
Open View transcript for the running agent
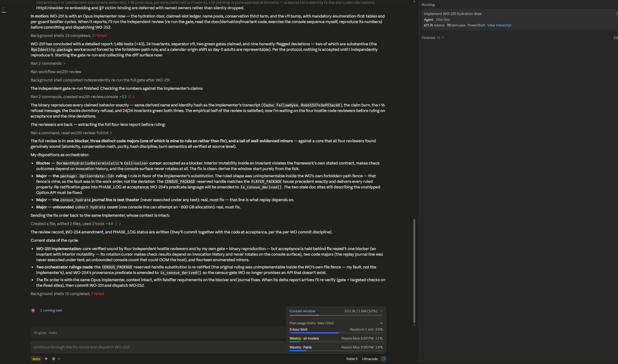pos(499,25)
